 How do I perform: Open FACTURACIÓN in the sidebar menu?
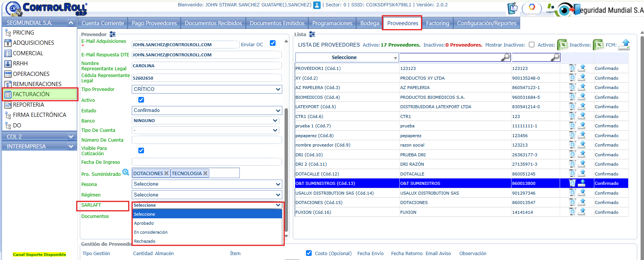(x=40, y=94)
